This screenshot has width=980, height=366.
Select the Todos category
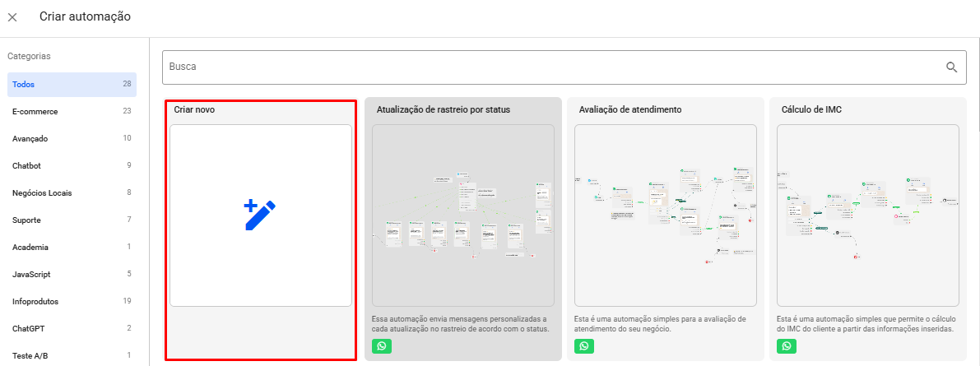click(x=72, y=85)
